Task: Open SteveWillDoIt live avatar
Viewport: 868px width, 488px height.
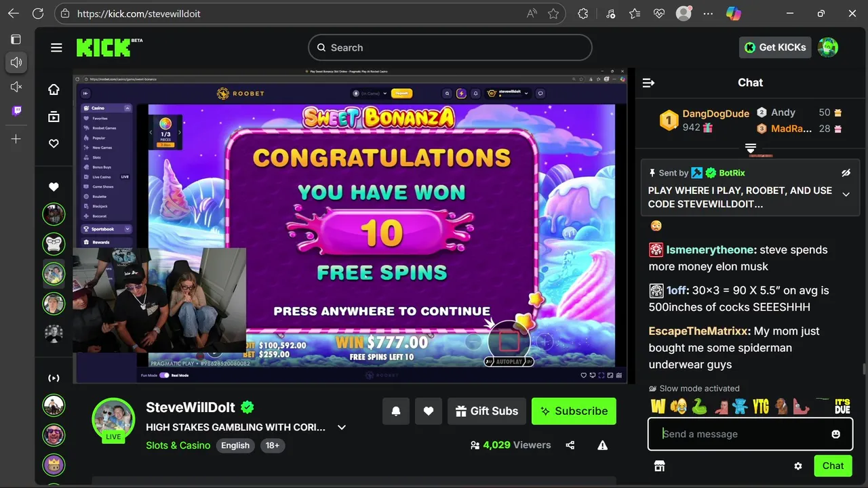Action: point(113,420)
